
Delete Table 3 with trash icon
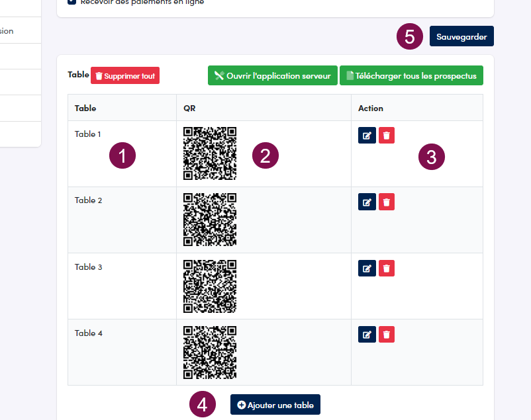(x=387, y=269)
